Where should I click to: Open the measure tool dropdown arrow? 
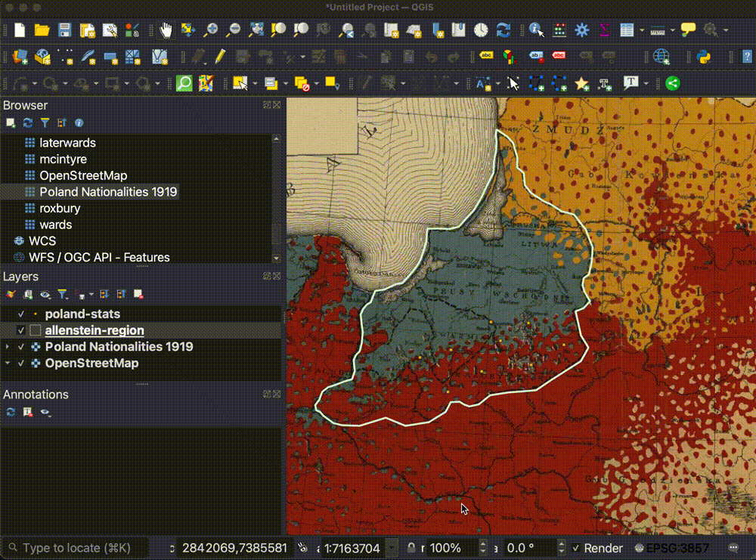[673, 30]
